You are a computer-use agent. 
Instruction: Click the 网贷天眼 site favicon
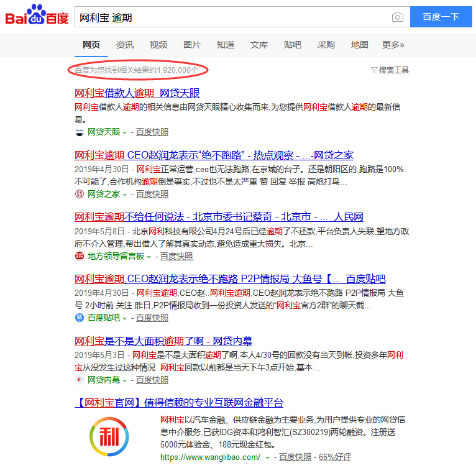pyautogui.click(x=80, y=132)
